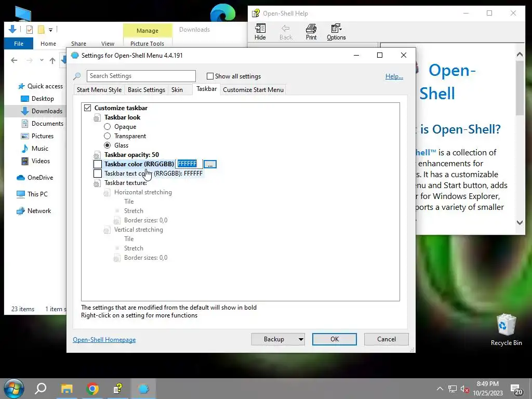Open File Explorer from the taskbar
532x399 pixels.
click(67, 389)
